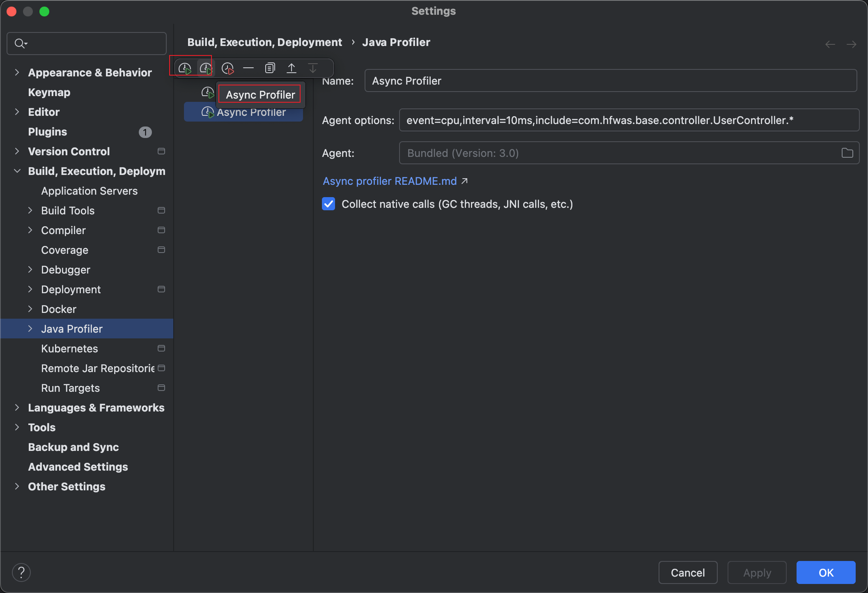Click the copy configuration icon
Viewport: 868px width, 593px height.
pos(270,68)
